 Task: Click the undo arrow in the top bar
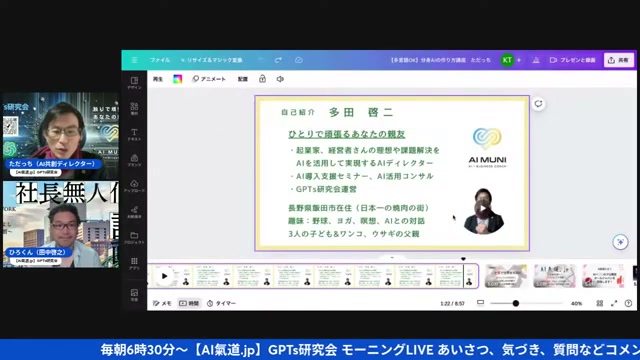point(260,60)
